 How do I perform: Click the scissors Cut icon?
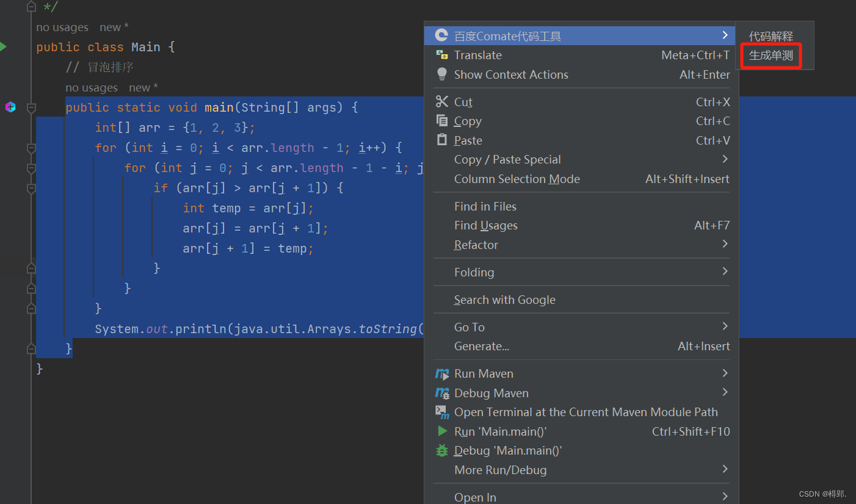(442, 101)
